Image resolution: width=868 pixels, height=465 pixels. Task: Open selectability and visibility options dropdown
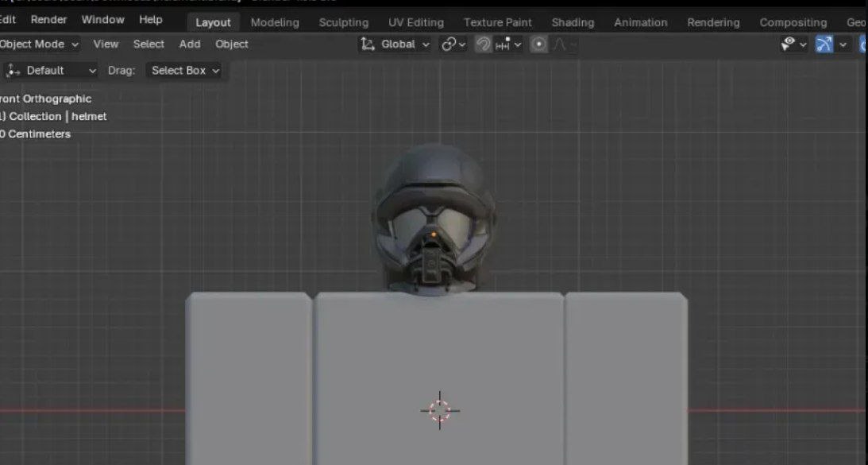tap(794, 45)
